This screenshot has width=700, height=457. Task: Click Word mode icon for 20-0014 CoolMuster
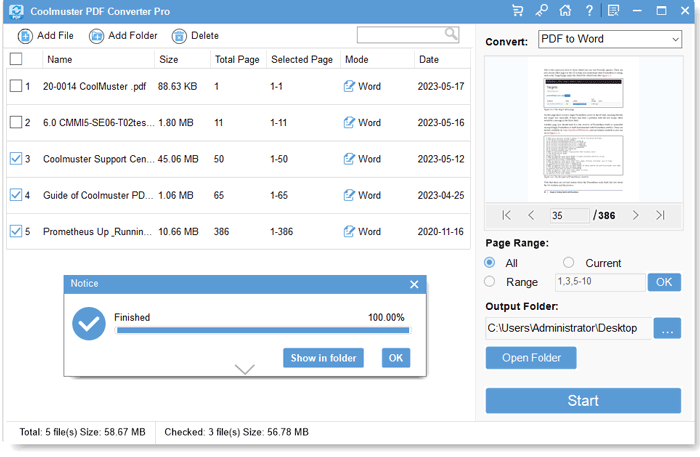point(349,86)
